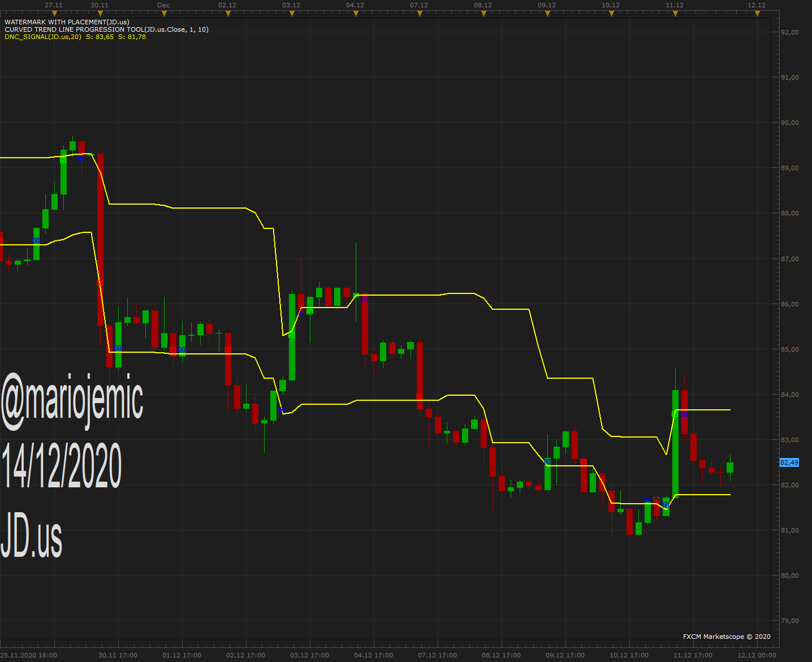The width and height of the screenshot is (812, 662).
Task: Click the 01.12 17:00 time axis label
Action: pyautogui.click(x=182, y=655)
